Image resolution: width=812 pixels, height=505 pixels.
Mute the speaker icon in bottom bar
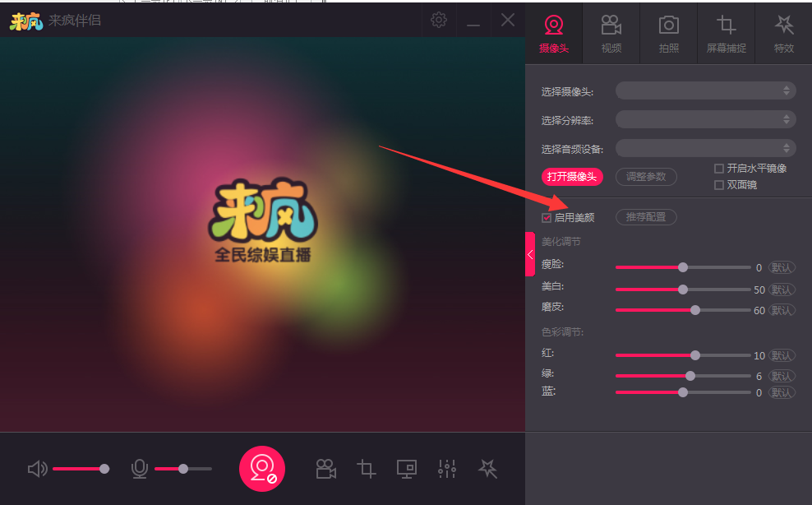click(37, 470)
